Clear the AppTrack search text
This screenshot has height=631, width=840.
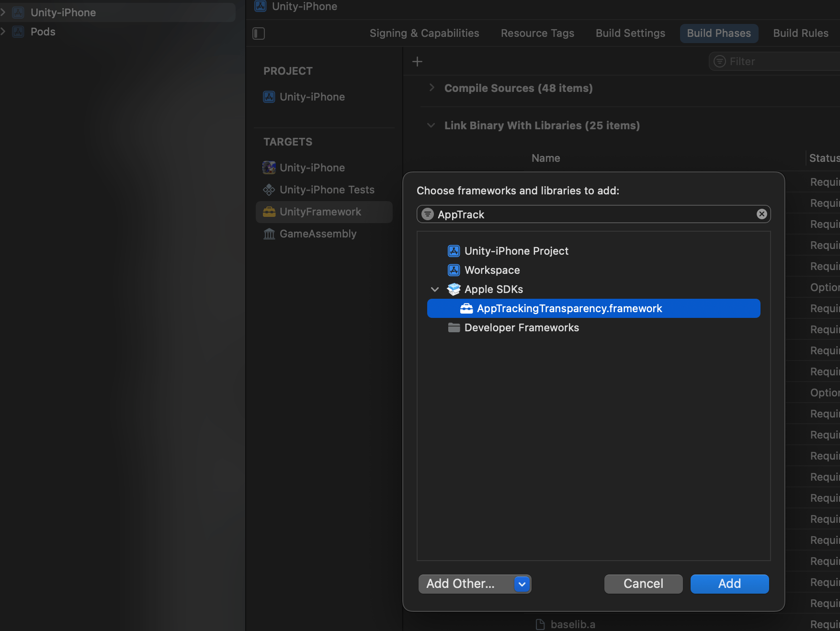coord(761,214)
